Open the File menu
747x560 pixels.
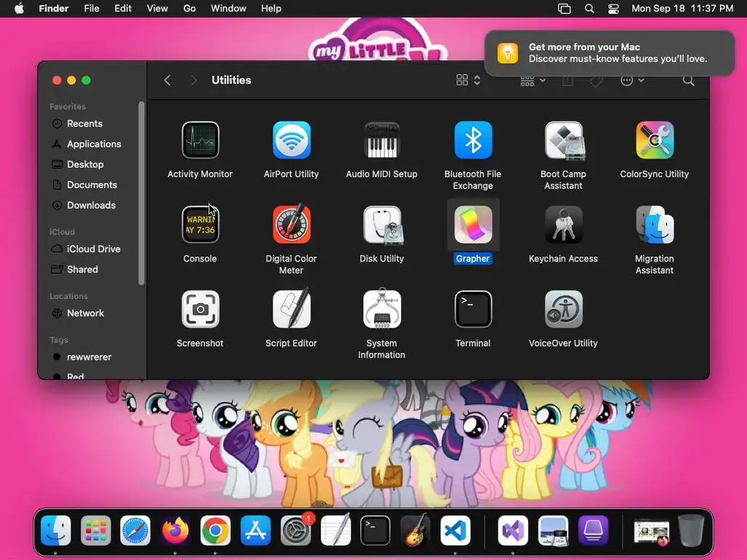click(x=91, y=9)
